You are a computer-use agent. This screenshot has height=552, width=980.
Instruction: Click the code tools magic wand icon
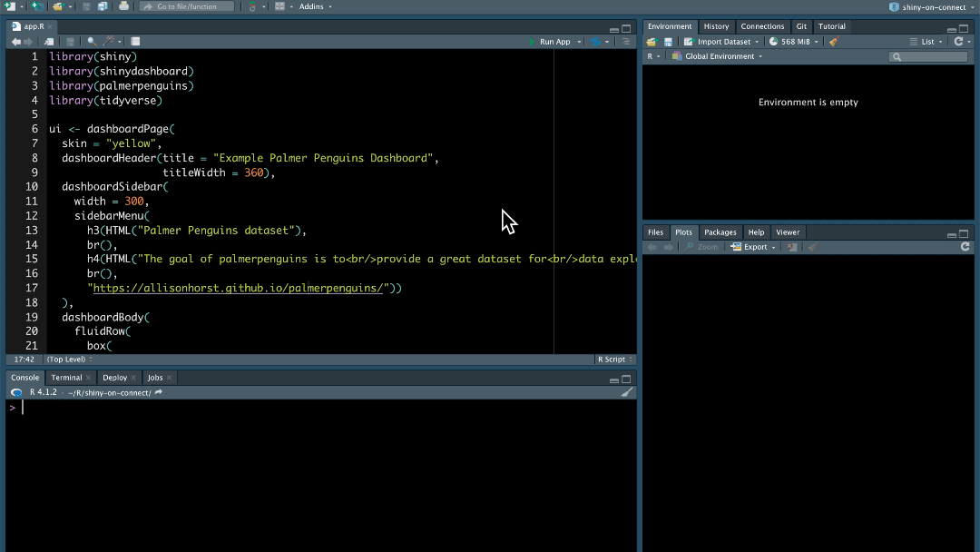[x=109, y=42]
